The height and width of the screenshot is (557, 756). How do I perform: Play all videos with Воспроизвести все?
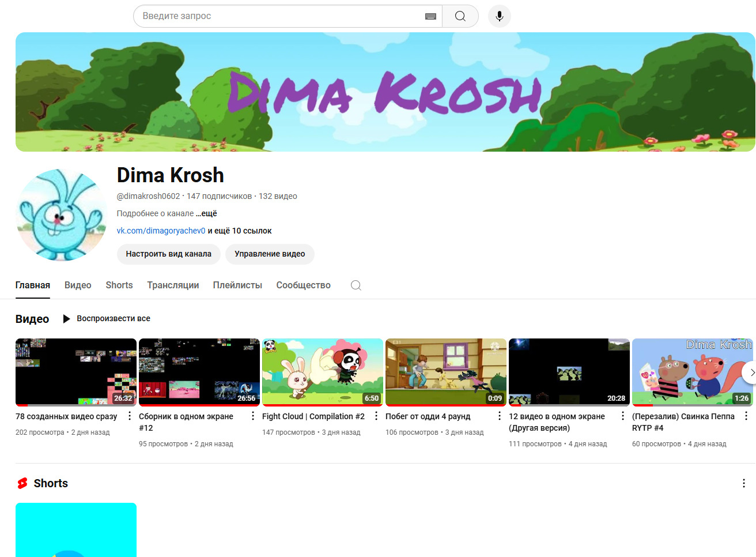tap(107, 319)
